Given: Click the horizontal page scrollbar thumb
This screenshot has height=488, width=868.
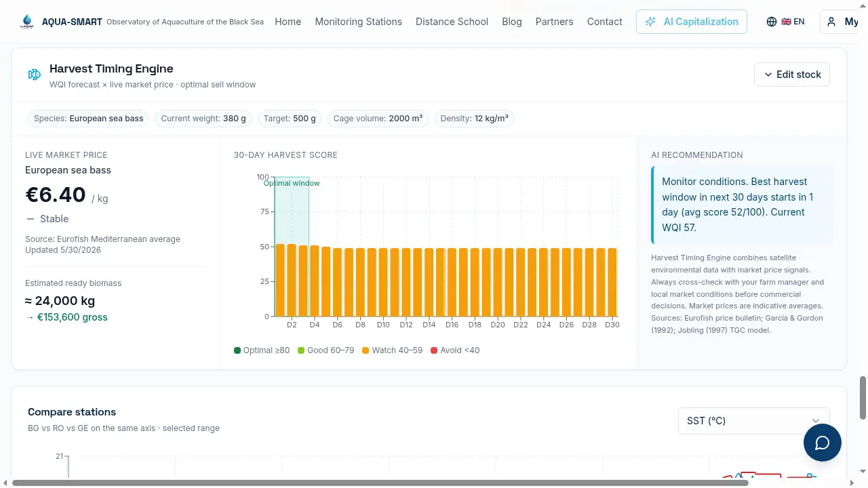Looking at the screenshot, I should click(380, 483).
